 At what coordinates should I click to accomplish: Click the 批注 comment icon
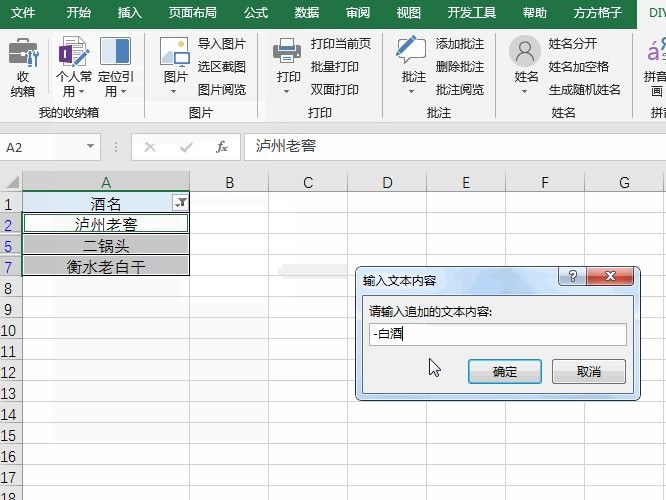tap(411, 50)
